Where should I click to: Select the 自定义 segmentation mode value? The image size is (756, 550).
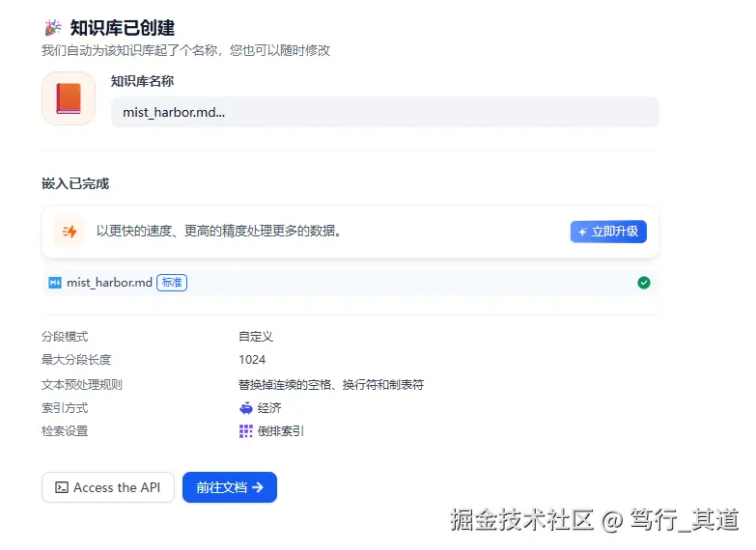point(256,337)
